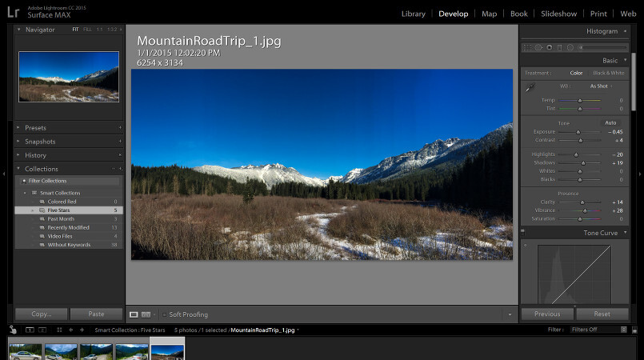The image size is (644, 360).
Task: Expand the Snapshots panel
Action: pos(18,142)
